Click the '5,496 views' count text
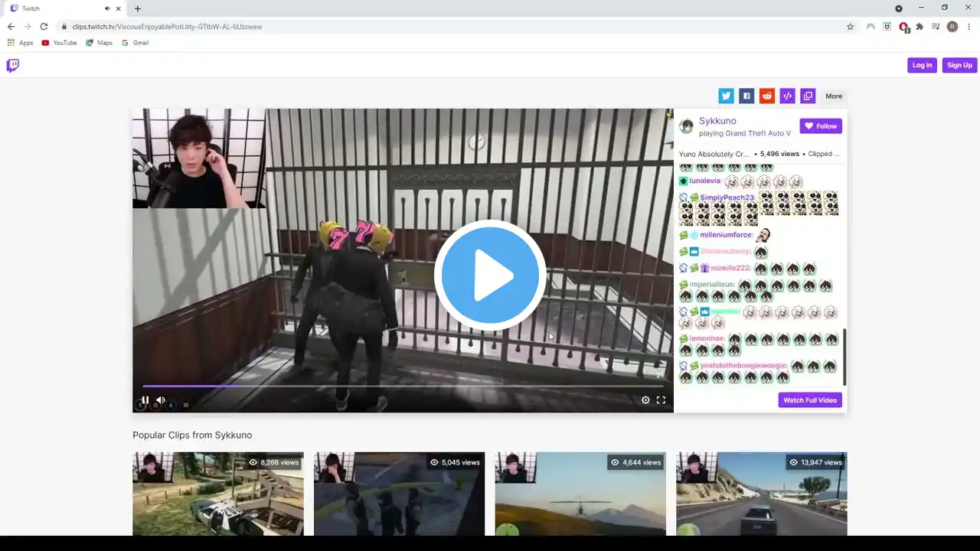Image resolution: width=980 pixels, height=551 pixels. click(779, 154)
